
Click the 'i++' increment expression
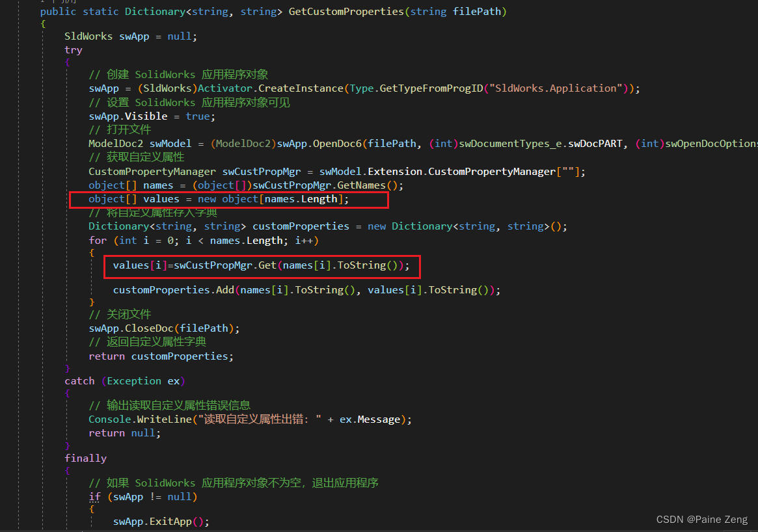304,241
